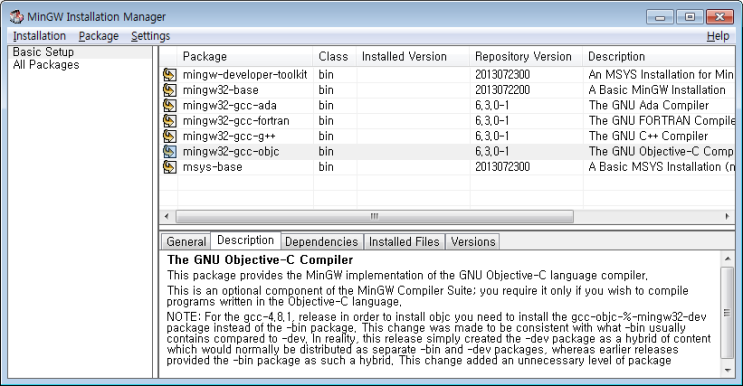This screenshot has height=386, width=743.
Task: Click the horizontal scrollbar thumb in package list
Action: pos(374,216)
